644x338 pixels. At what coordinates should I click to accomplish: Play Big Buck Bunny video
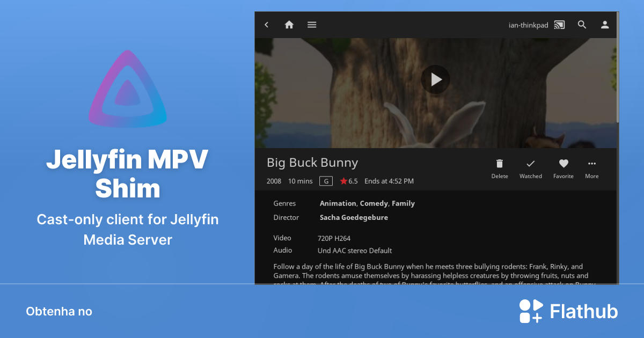435,80
